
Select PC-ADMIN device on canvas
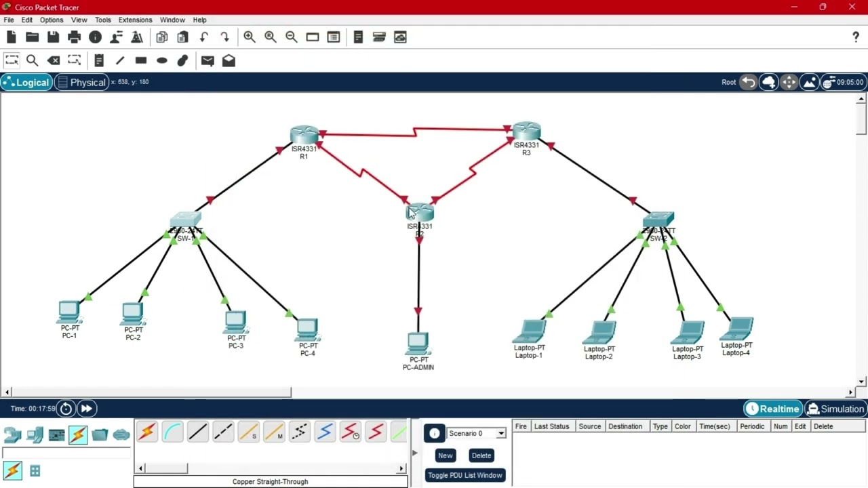pyautogui.click(x=418, y=344)
